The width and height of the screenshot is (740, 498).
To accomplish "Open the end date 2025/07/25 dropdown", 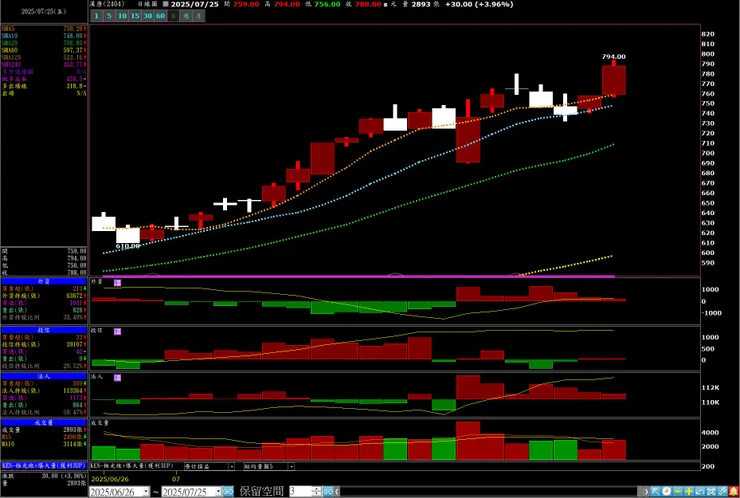I will [218, 492].
